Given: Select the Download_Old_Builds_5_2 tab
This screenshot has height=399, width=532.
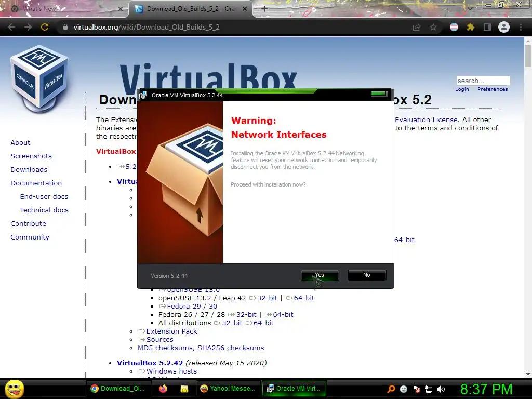Looking at the screenshot, I should click(190, 9).
